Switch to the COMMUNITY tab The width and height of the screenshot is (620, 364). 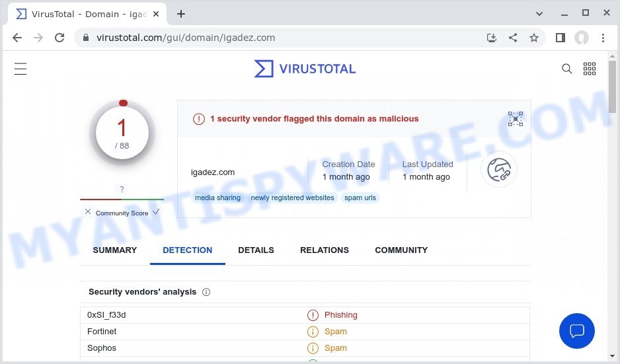[401, 250]
